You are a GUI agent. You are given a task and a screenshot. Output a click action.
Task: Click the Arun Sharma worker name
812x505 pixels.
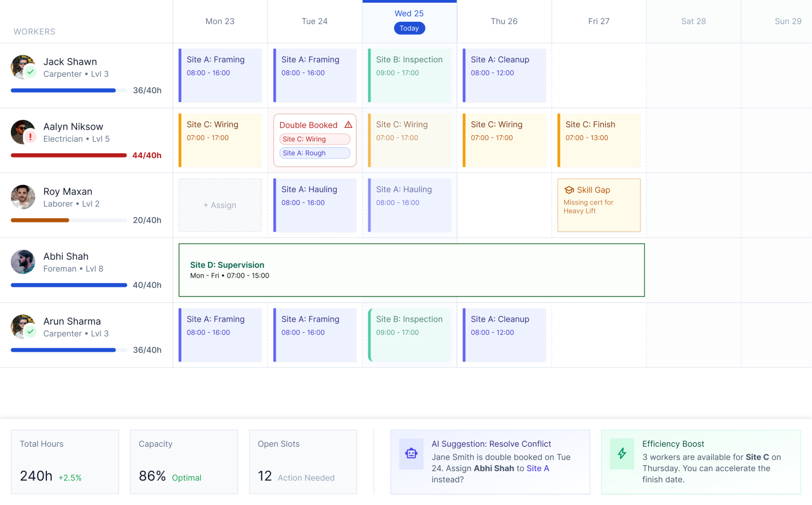(72, 321)
